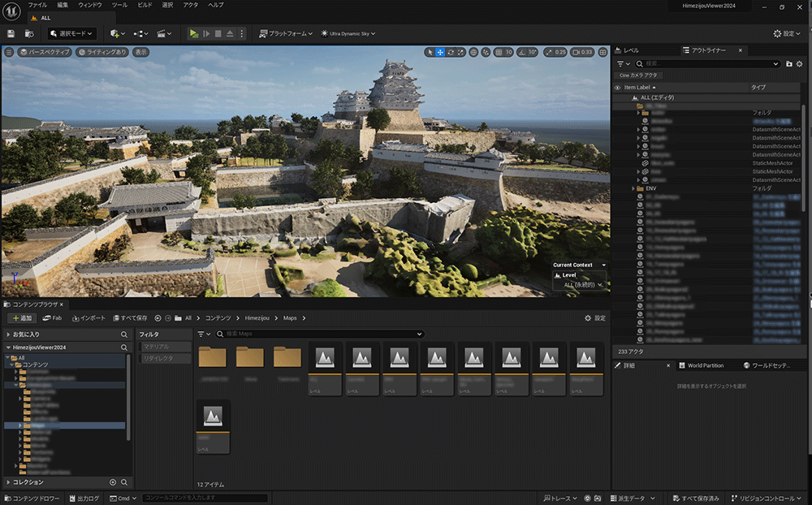812x505 pixels.
Task: Toggle grid snapping in the viewport
Action: pyautogui.click(x=498, y=52)
